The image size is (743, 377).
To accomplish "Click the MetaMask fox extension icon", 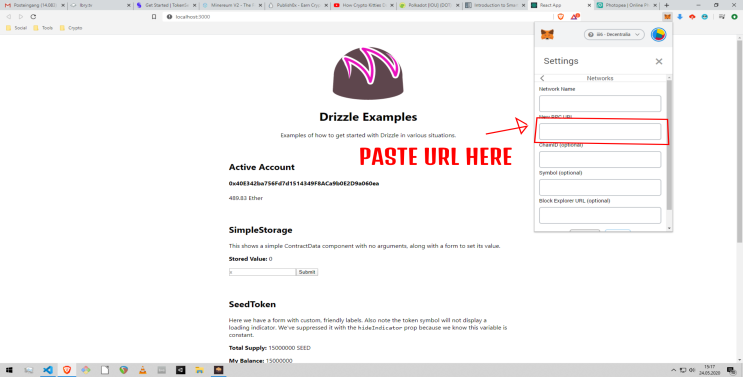I will [x=667, y=17].
